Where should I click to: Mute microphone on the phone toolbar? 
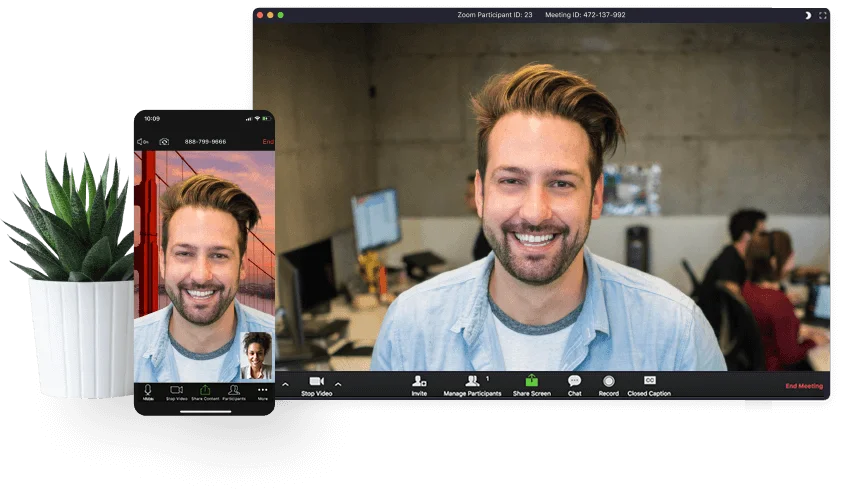[x=148, y=390]
